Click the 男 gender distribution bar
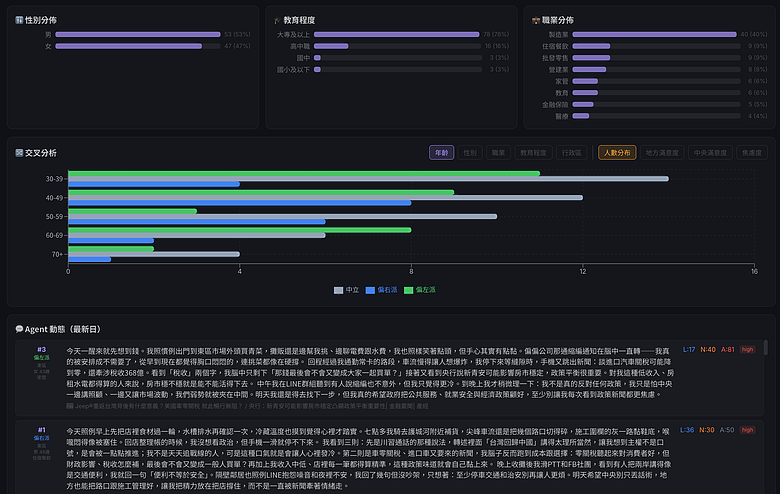 click(138, 34)
